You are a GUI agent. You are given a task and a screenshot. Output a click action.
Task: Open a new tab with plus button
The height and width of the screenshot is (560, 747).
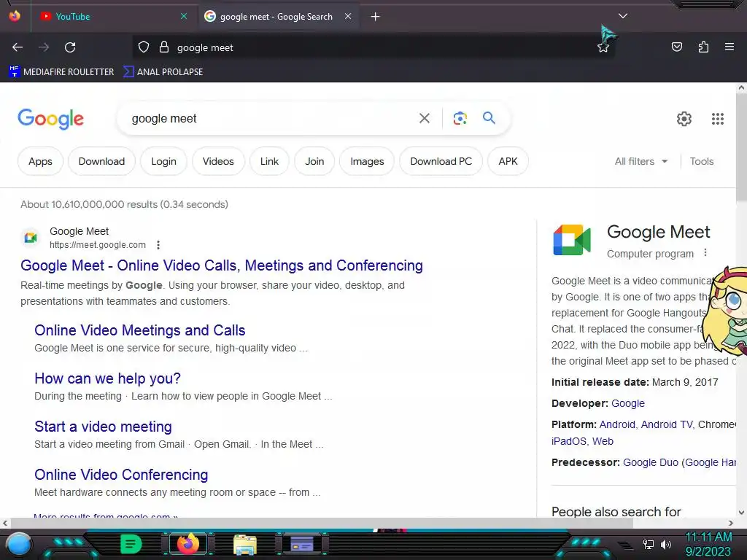376,17
